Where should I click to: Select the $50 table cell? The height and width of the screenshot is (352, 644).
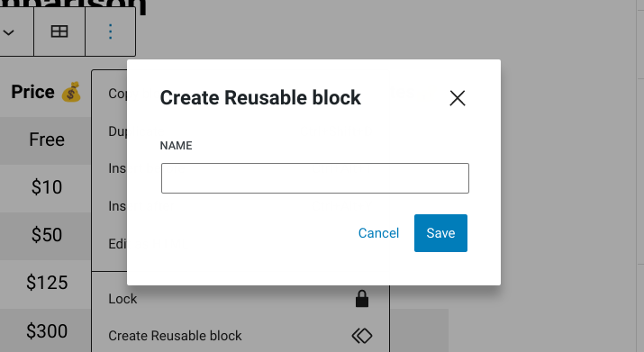pyautogui.click(x=45, y=235)
